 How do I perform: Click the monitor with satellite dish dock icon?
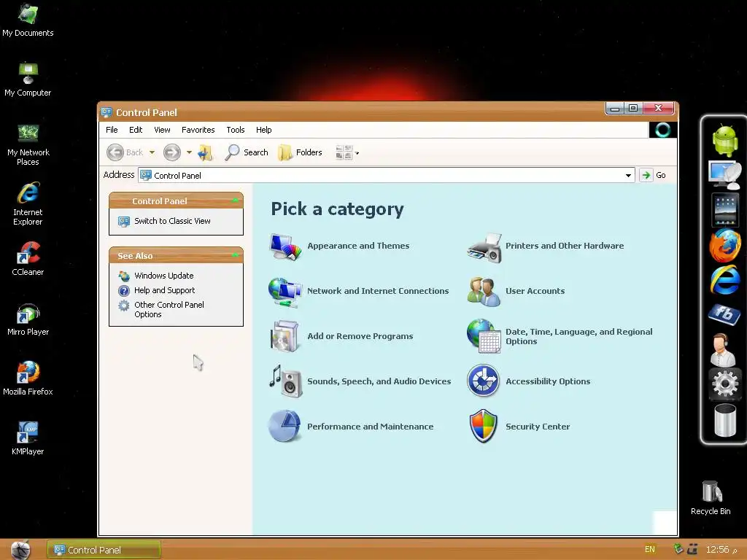[x=724, y=175]
